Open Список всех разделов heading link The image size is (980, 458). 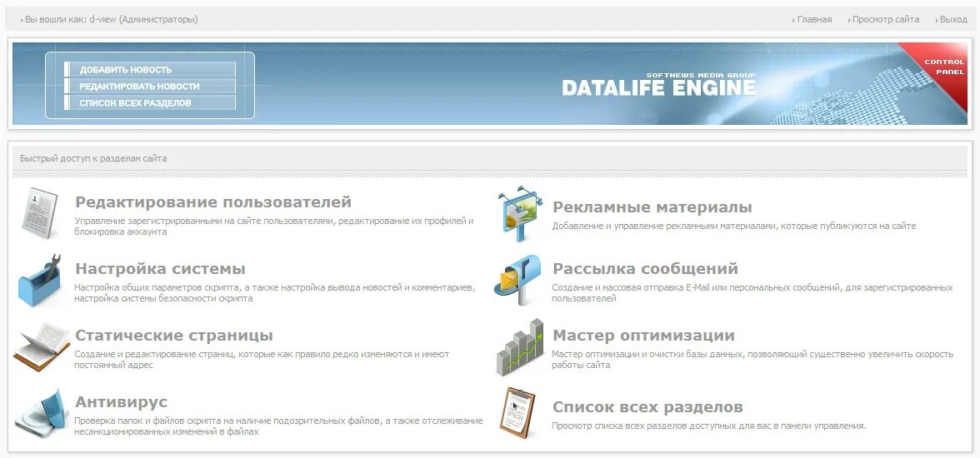[x=647, y=407]
